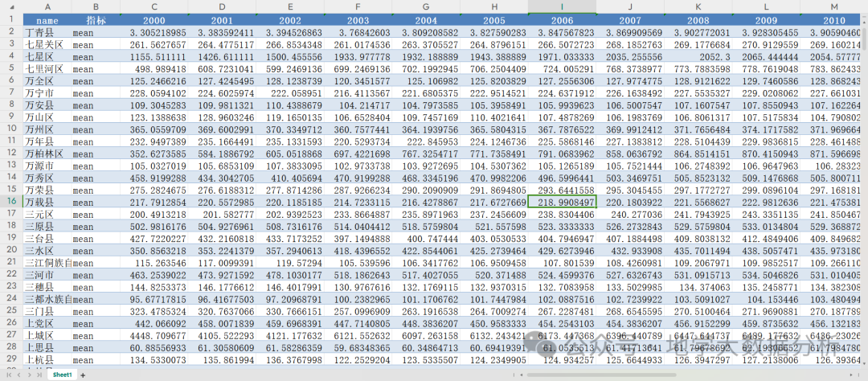Click cell with value 3.305218985
Screen dimensions: 868x381
click(154, 33)
